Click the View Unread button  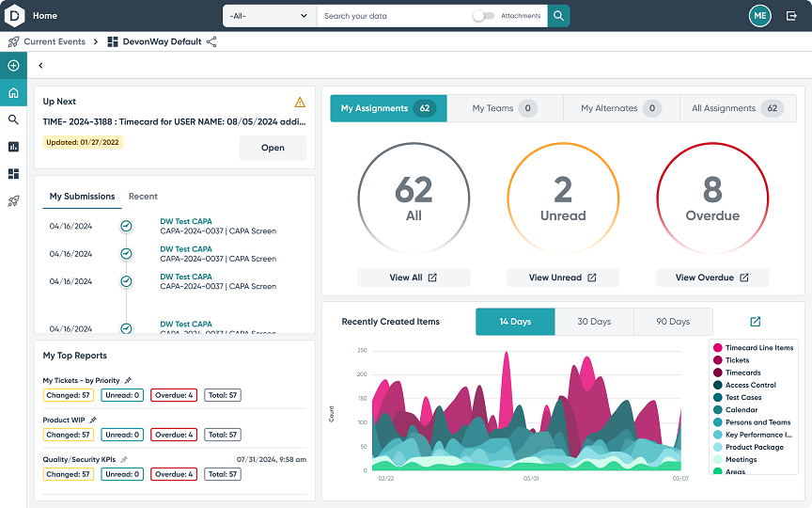tap(563, 278)
